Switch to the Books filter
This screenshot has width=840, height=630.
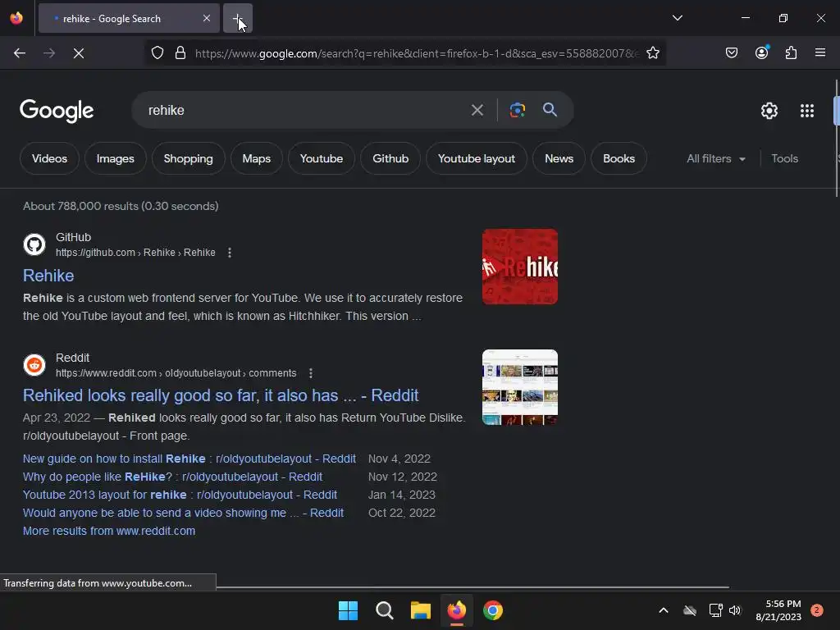pyautogui.click(x=619, y=158)
